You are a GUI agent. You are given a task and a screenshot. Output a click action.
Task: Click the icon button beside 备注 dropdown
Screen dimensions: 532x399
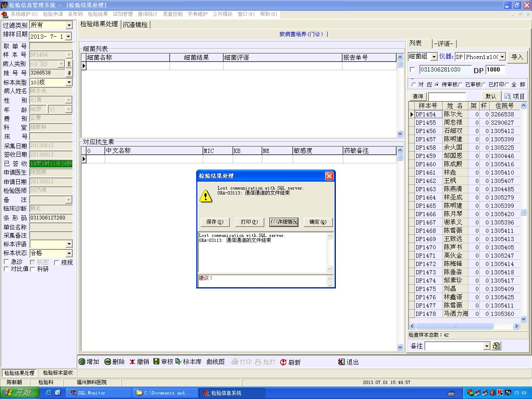[496, 346]
